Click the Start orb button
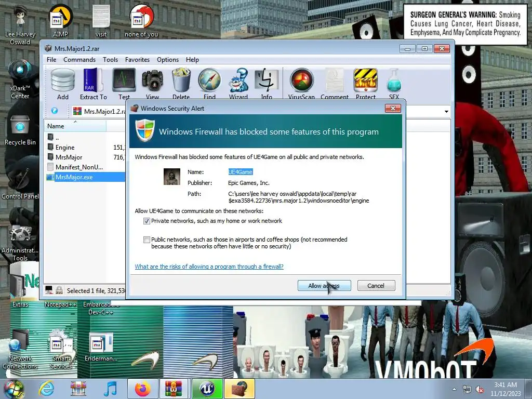The height and width of the screenshot is (399, 532). (14, 389)
